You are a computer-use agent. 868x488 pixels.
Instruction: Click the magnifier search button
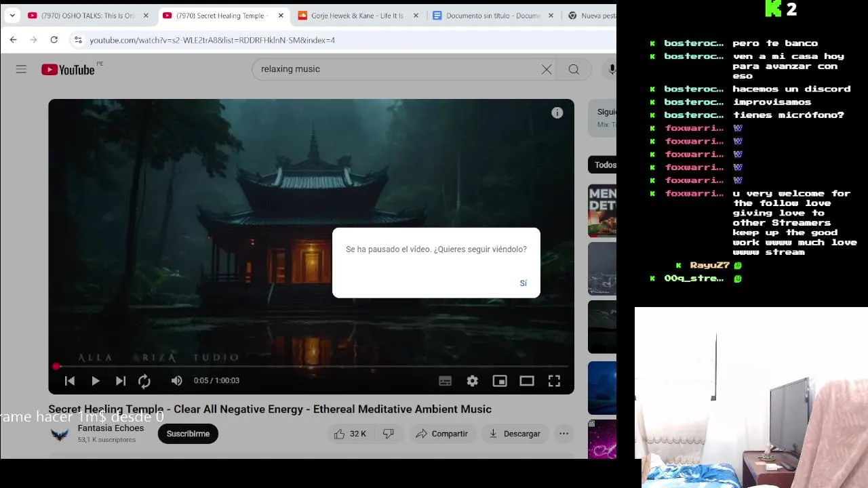574,69
